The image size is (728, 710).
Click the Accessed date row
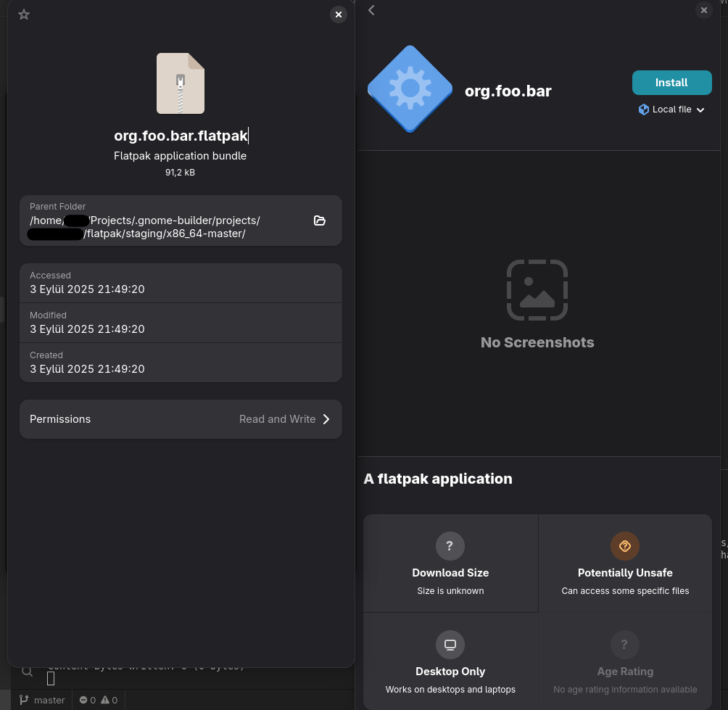[181, 284]
